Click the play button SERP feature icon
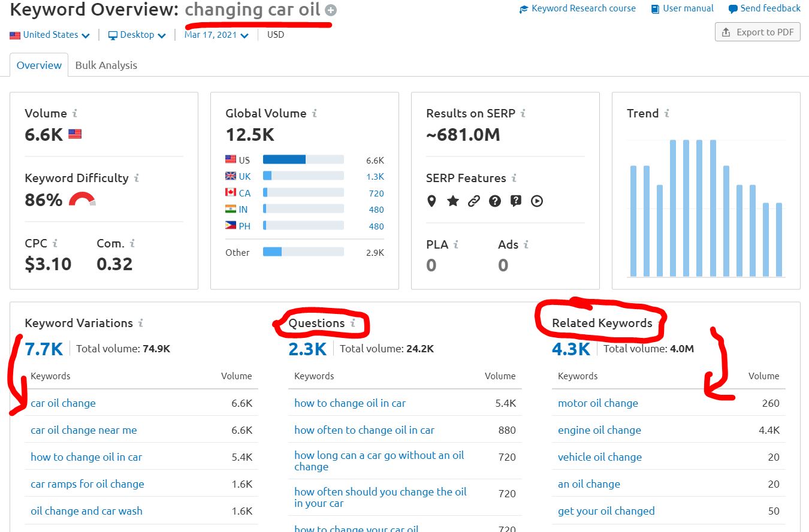Image resolution: width=809 pixels, height=532 pixels. point(537,201)
